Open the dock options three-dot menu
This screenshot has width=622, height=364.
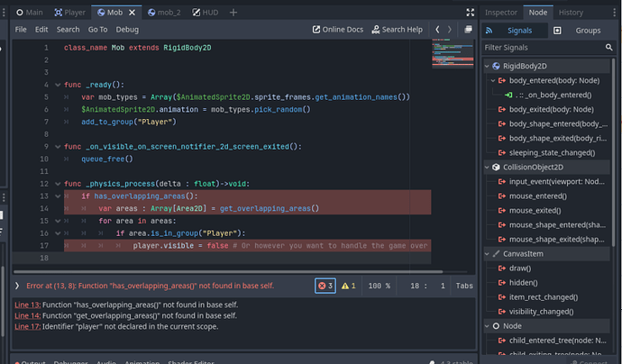click(615, 13)
